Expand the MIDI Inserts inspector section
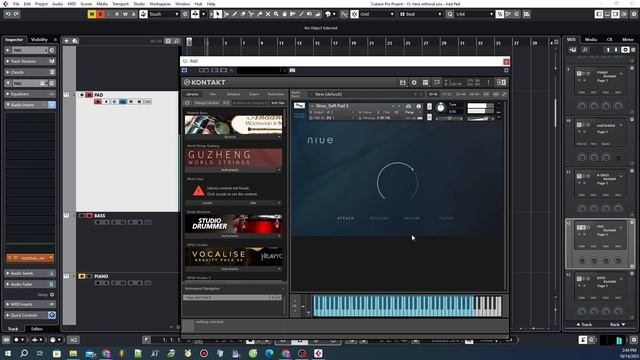 point(30,304)
